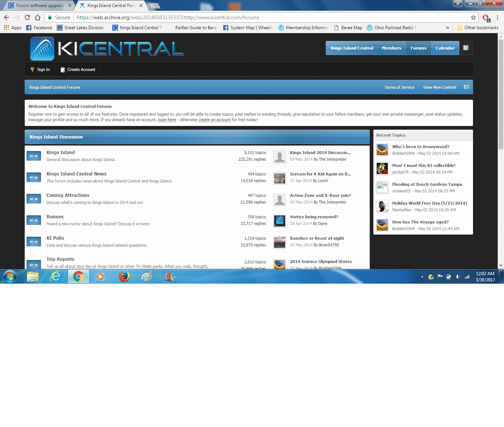Show more bookmarks with the double chevron

[x=448, y=28]
